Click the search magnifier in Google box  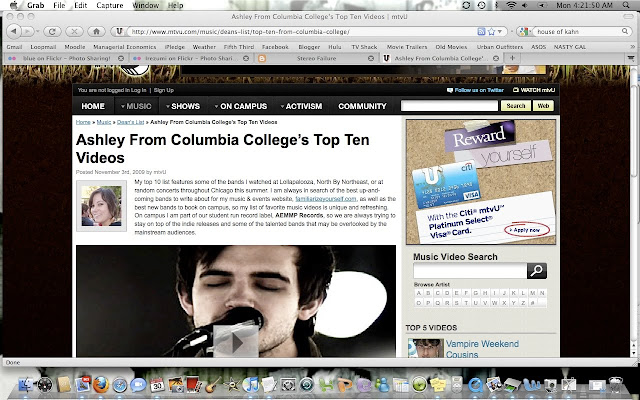click(624, 31)
